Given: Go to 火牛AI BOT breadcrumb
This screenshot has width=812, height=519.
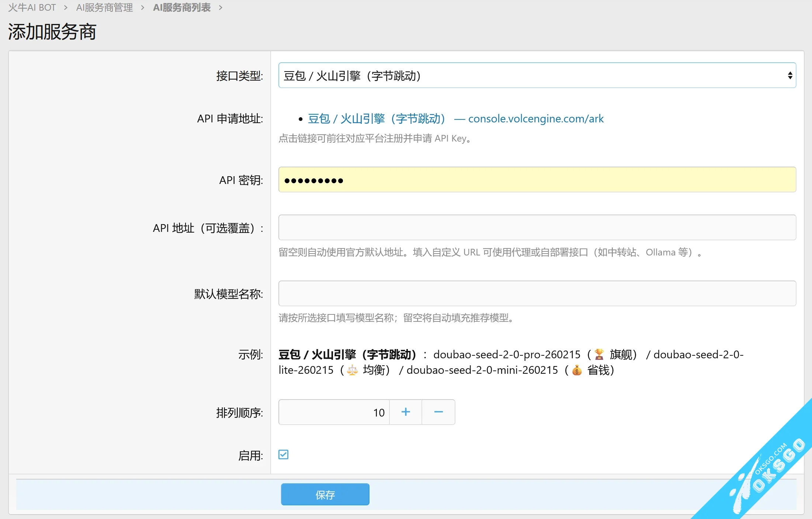Looking at the screenshot, I should (32, 8).
